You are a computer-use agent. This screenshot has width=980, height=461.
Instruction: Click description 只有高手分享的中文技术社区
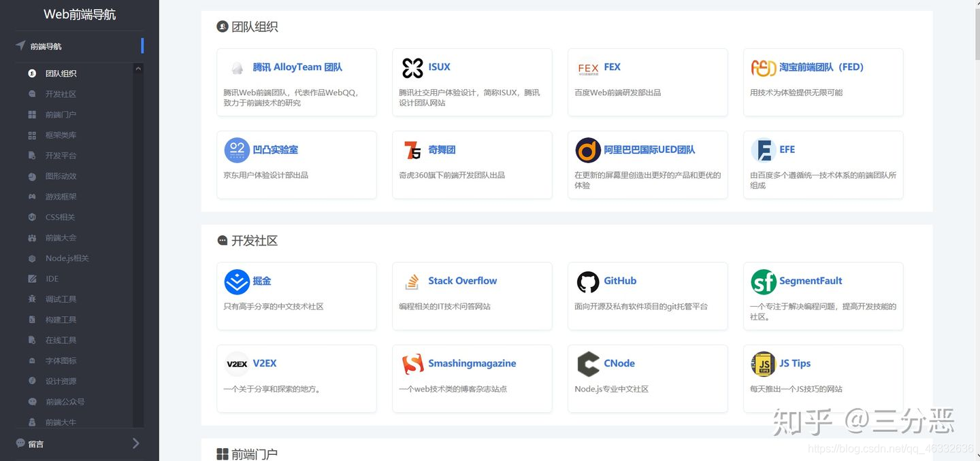pyautogui.click(x=274, y=307)
